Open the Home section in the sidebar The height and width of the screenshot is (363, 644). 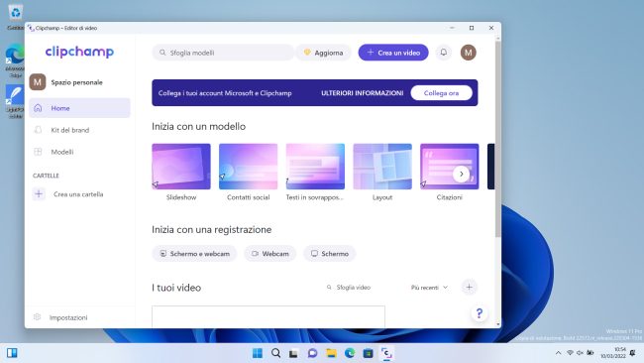(79, 108)
